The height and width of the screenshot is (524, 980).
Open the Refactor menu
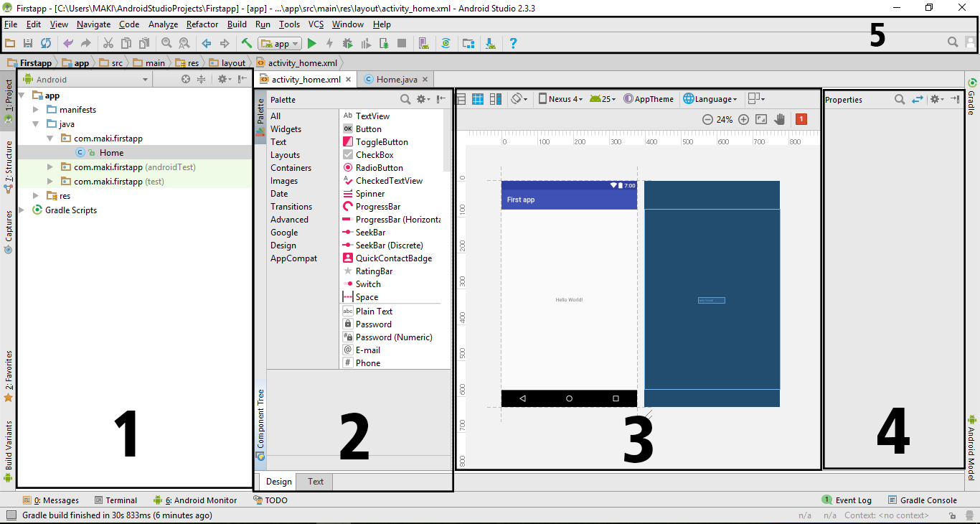click(202, 24)
